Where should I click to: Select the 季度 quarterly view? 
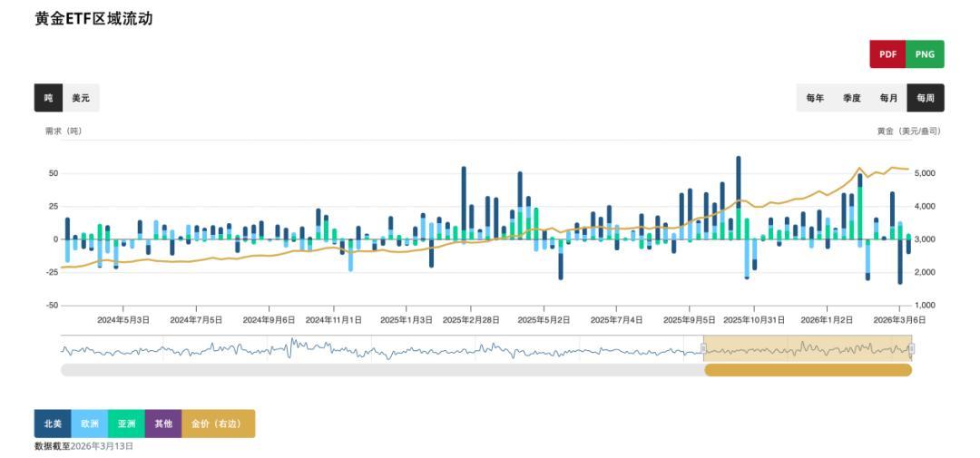tap(851, 98)
